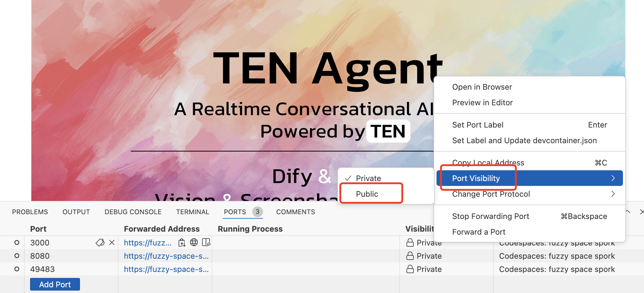Choose Copy Local Address menu entry
This screenshot has width=644, height=293.
tap(529, 163)
